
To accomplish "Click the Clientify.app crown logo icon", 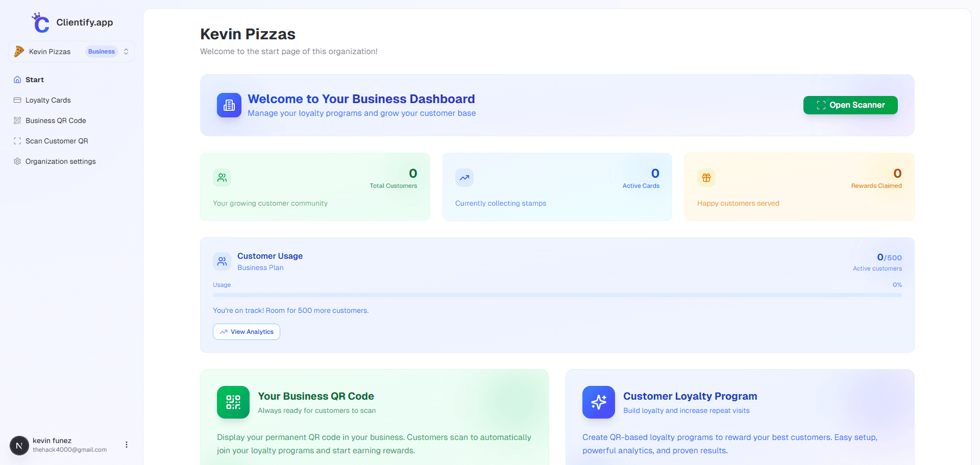I will point(40,22).
